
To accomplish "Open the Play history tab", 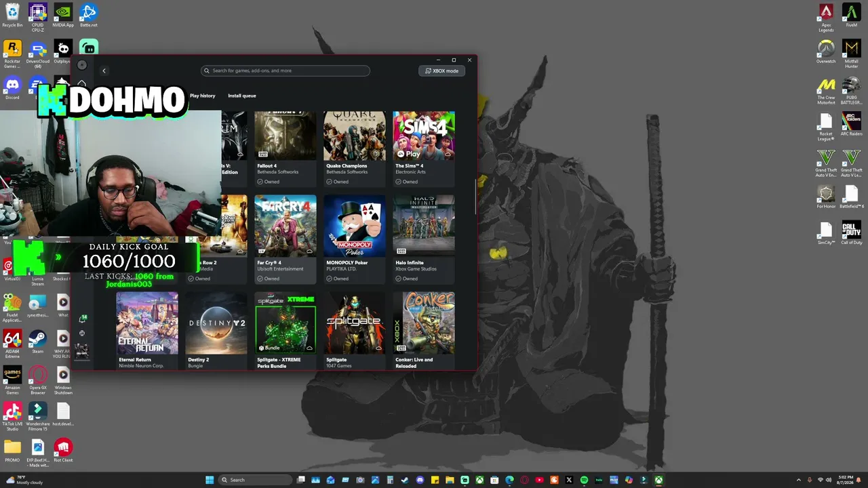I will tap(202, 96).
